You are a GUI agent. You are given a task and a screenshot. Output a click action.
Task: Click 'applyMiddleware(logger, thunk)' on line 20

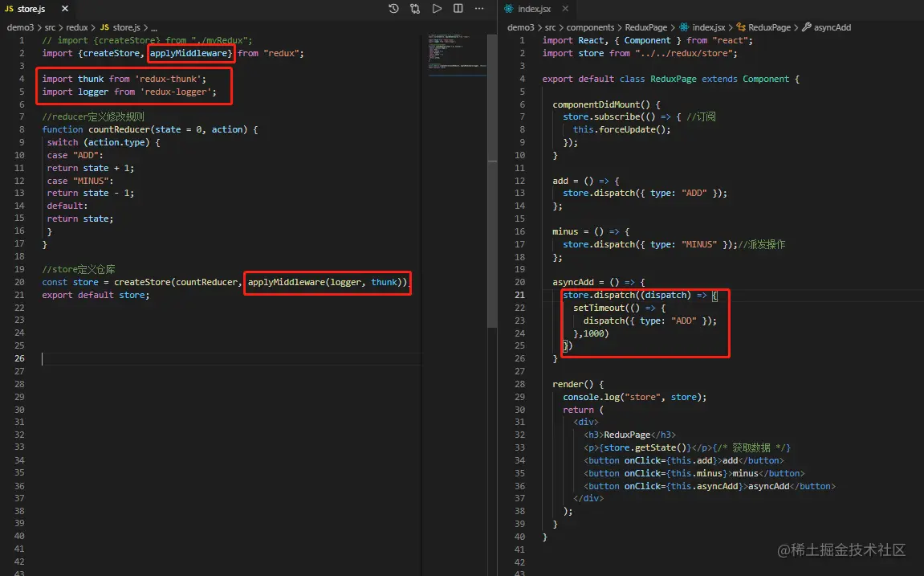pyautogui.click(x=327, y=282)
